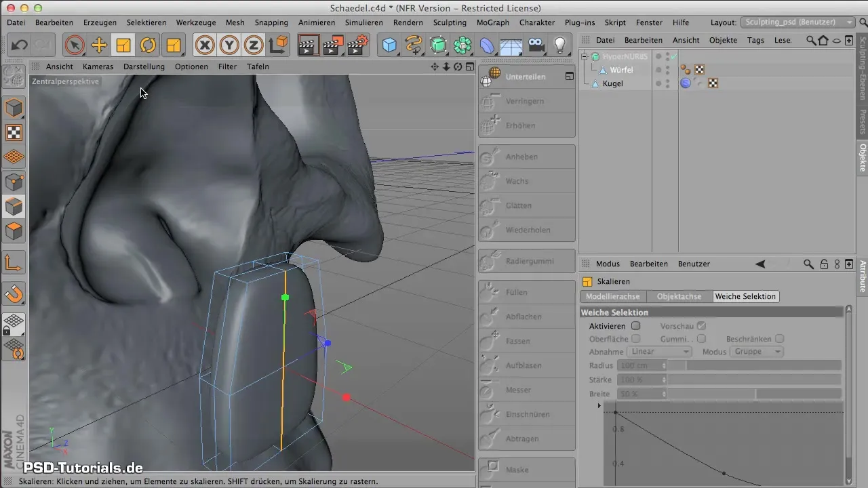The height and width of the screenshot is (488, 868).
Task: Click the Stärke slider bar
Action: tap(755, 380)
